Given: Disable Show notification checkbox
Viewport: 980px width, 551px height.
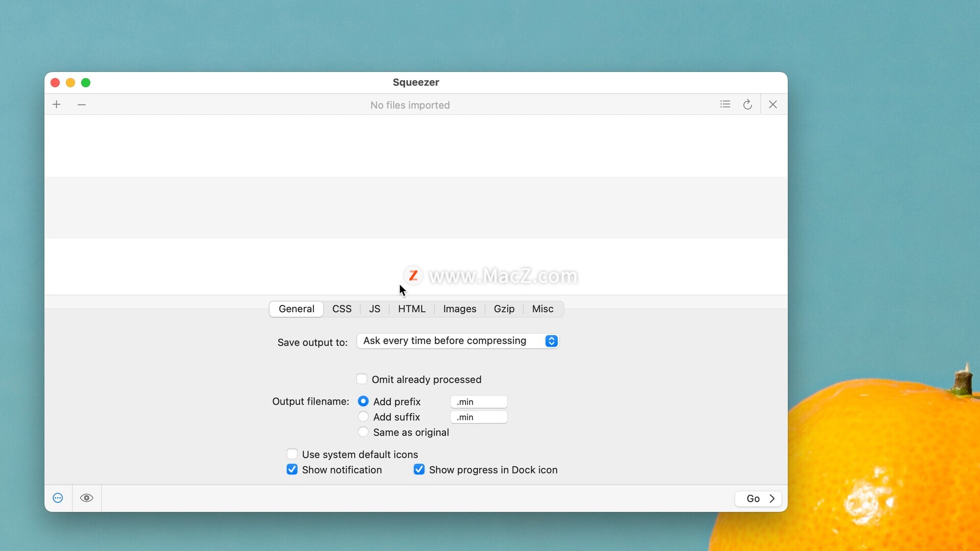Looking at the screenshot, I should [x=292, y=469].
